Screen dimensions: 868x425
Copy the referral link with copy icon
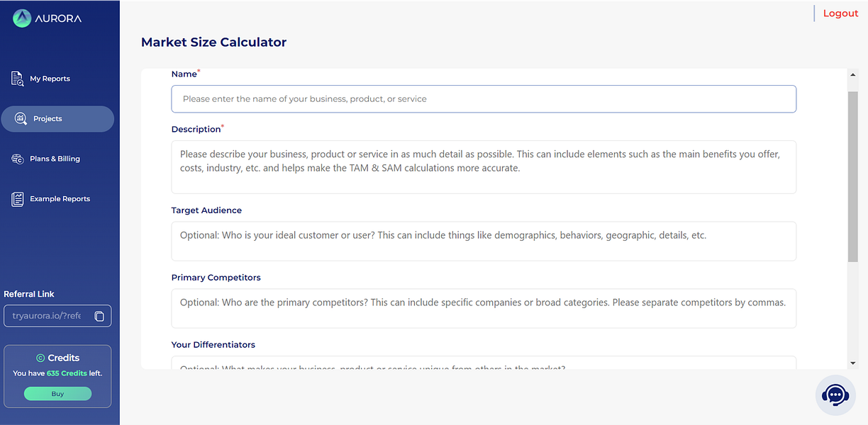click(99, 316)
